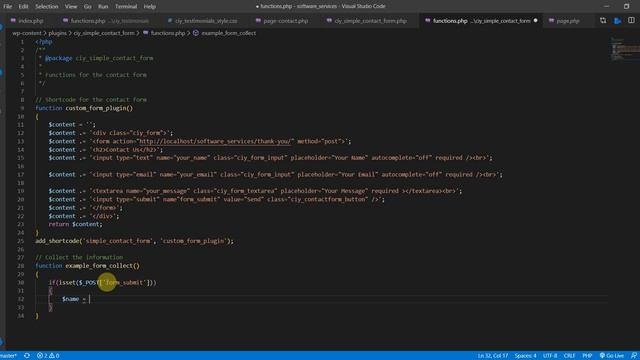This screenshot has height=360, width=640.
Task: Restore down the VS Code window
Action: [x=626, y=6]
